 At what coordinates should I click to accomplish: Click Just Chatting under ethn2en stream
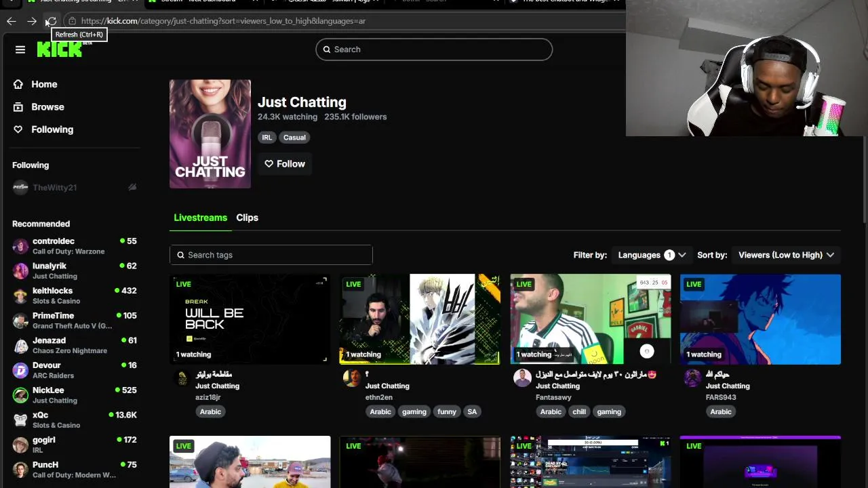point(387,386)
